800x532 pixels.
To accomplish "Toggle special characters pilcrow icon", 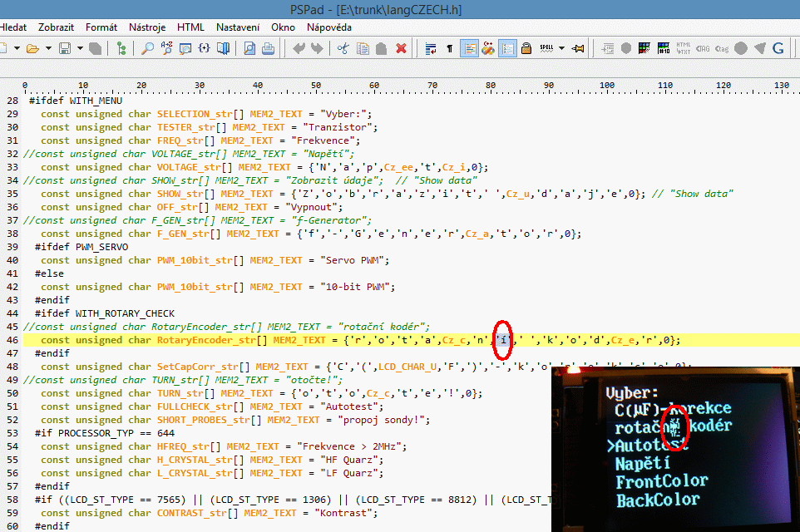I will coord(450,48).
